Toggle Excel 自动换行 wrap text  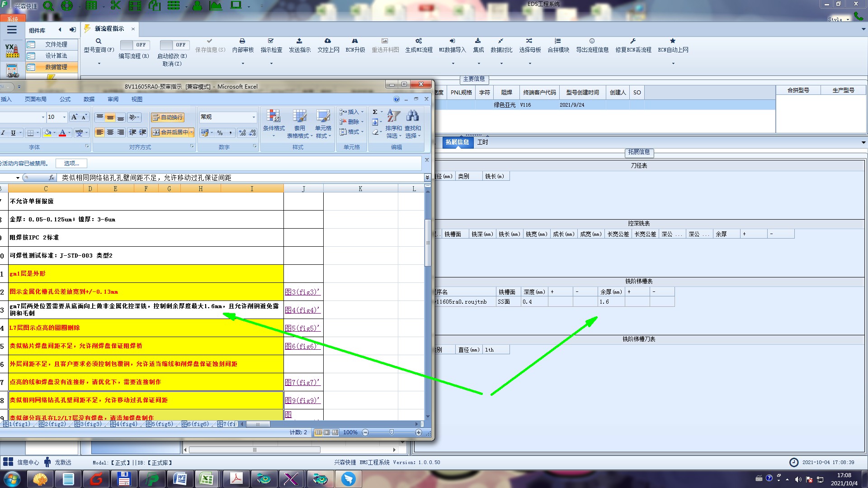pos(167,117)
